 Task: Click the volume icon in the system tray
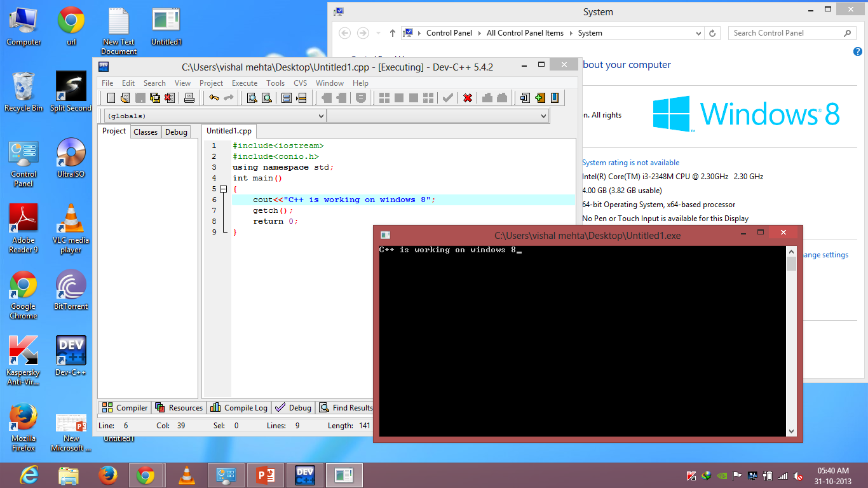tap(799, 475)
